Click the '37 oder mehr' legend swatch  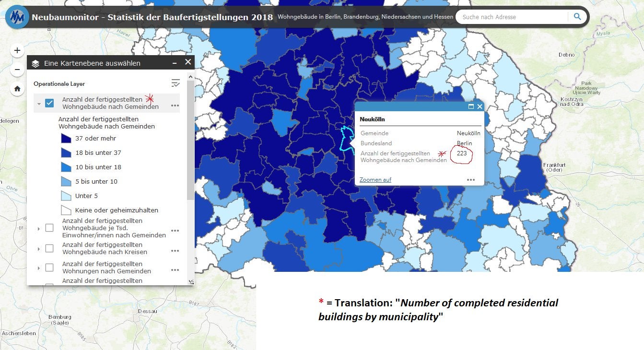coord(66,139)
